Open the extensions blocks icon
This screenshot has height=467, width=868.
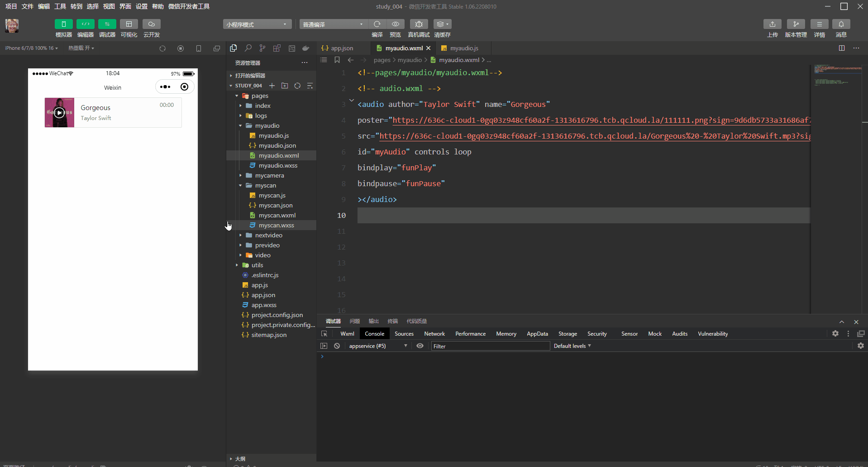click(x=277, y=48)
